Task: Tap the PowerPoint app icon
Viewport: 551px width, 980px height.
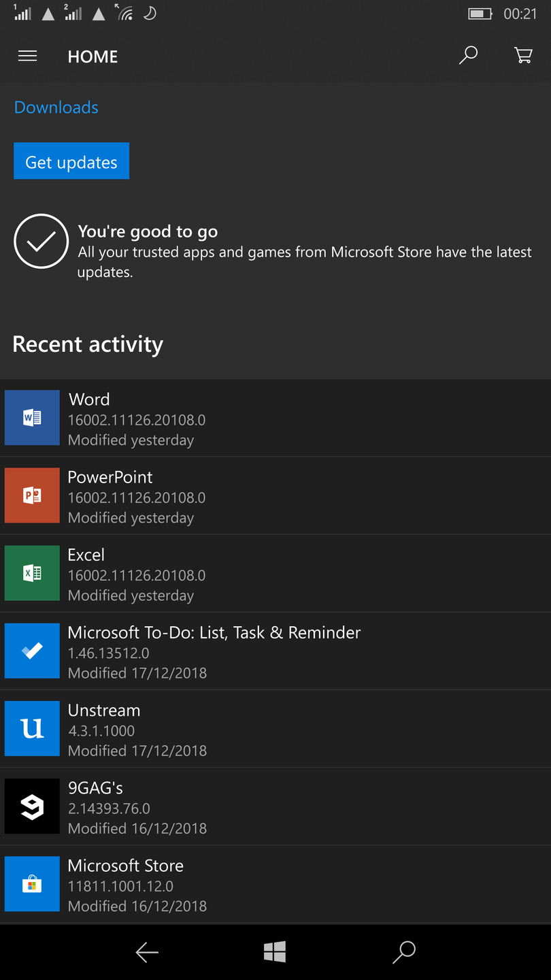Action: (32, 495)
